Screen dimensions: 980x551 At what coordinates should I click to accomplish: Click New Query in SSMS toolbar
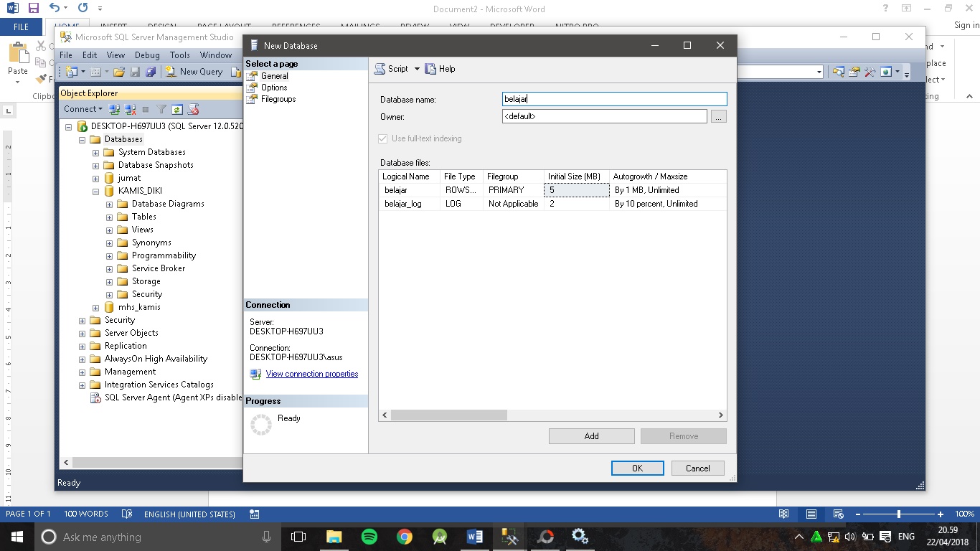194,72
